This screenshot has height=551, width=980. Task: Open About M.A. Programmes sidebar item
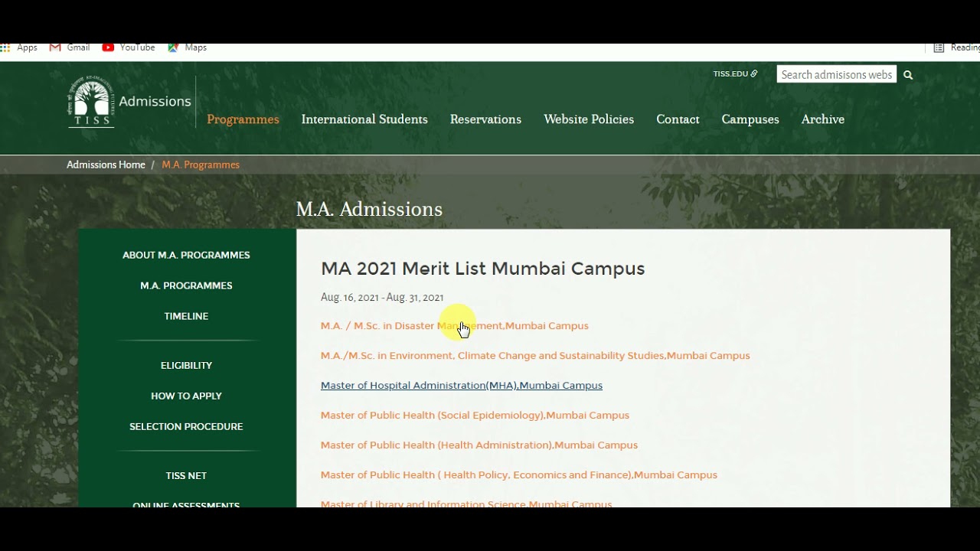[x=186, y=255]
